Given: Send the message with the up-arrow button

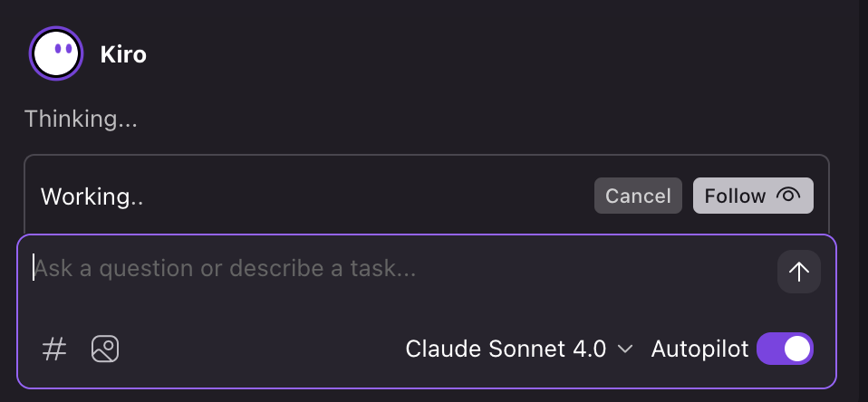Looking at the screenshot, I should 799,272.
